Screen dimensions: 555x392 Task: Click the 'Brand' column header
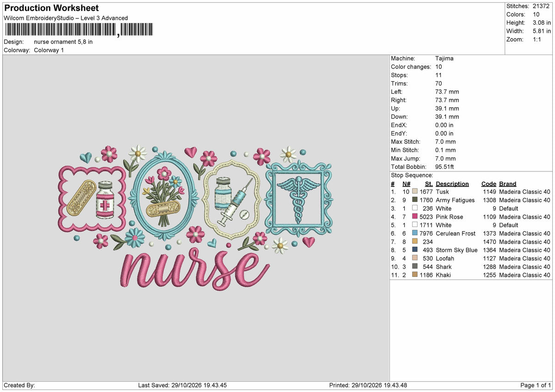(508, 184)
